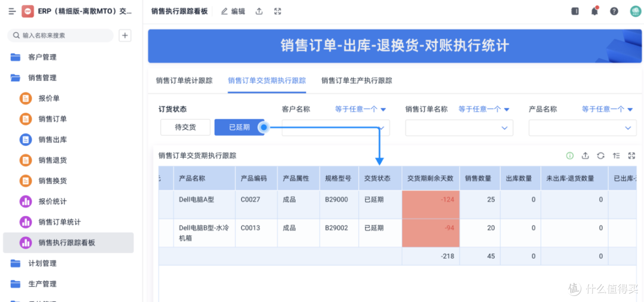The image size is (644, 302).
Task: Click the 产品名称 column header
Action: (205, 178)
